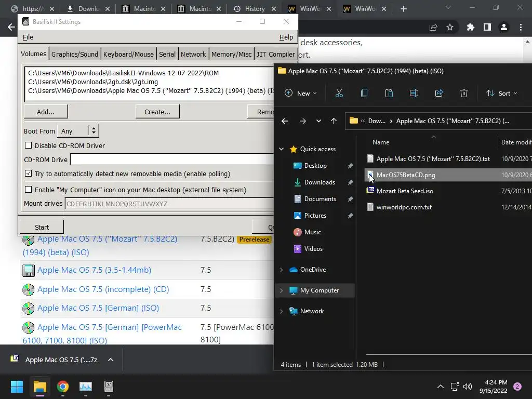
Task: Toggle automatic removable media polling checkbox
Action: pos(29,174)
